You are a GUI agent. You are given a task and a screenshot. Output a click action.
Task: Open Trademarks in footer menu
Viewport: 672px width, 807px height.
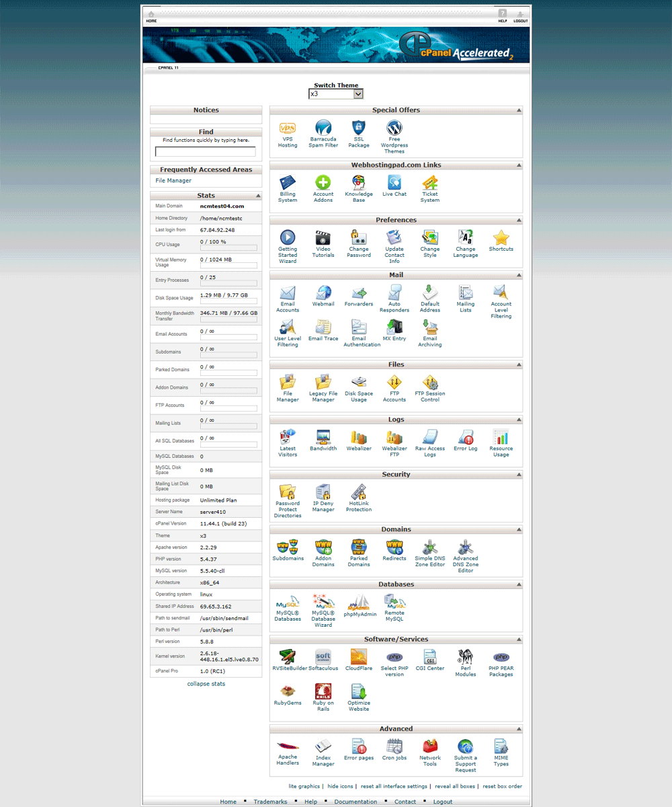tap(270, 802)
